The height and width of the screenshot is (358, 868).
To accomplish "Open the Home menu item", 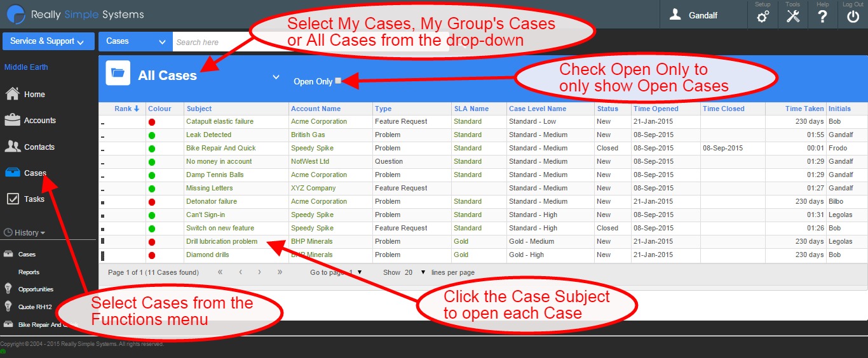I will (34, 94).
